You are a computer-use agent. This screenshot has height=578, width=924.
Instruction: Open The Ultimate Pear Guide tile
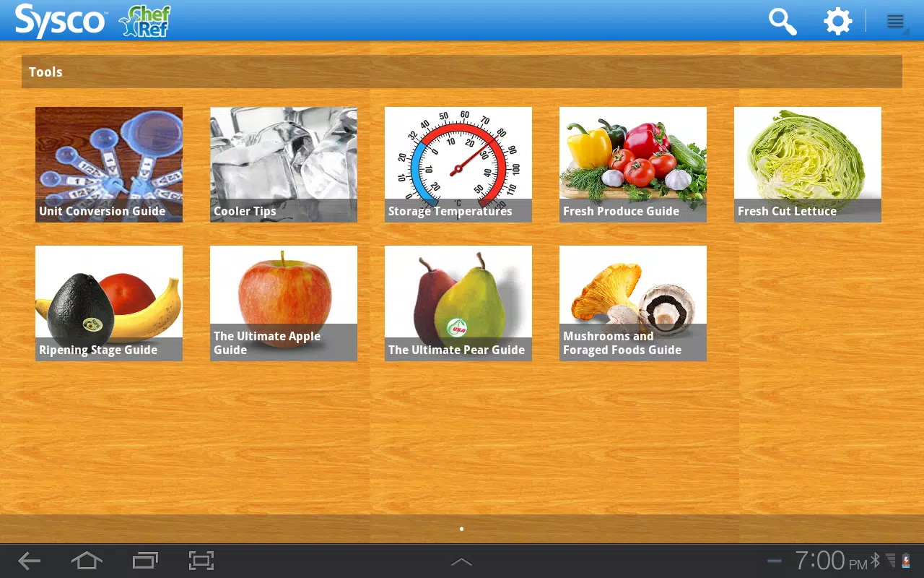pos(458,303)
